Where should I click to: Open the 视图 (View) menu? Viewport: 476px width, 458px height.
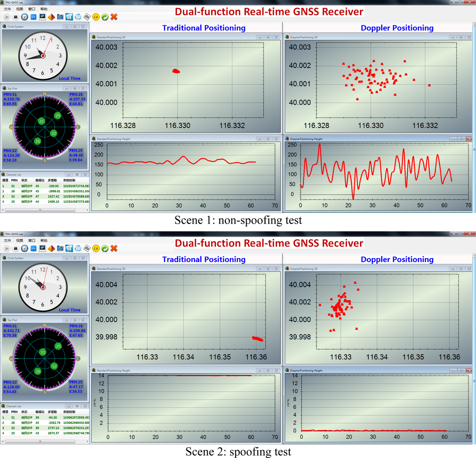[19, 9]
